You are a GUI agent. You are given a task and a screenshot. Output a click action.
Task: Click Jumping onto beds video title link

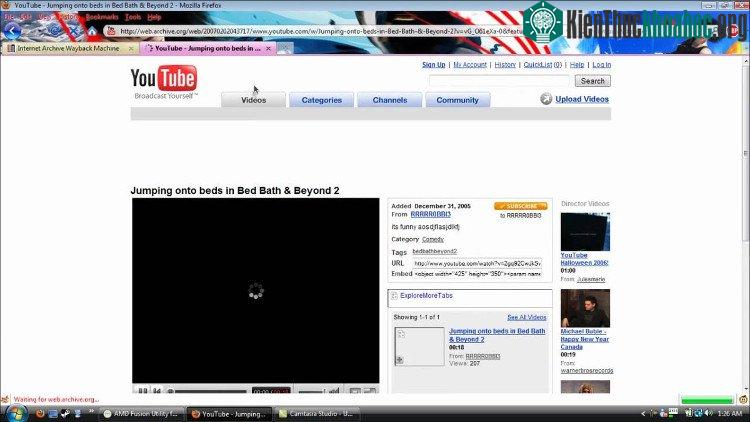click(497, 335)
